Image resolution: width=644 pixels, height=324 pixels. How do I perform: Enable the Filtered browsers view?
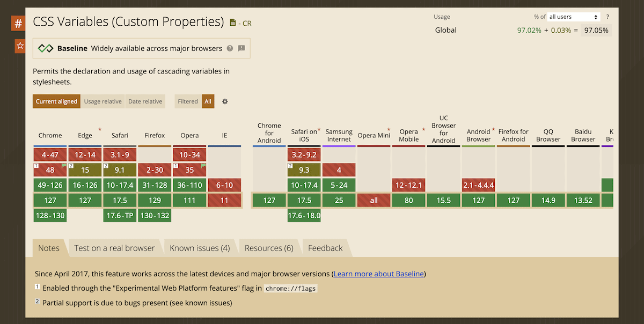(x=187, y=101)
